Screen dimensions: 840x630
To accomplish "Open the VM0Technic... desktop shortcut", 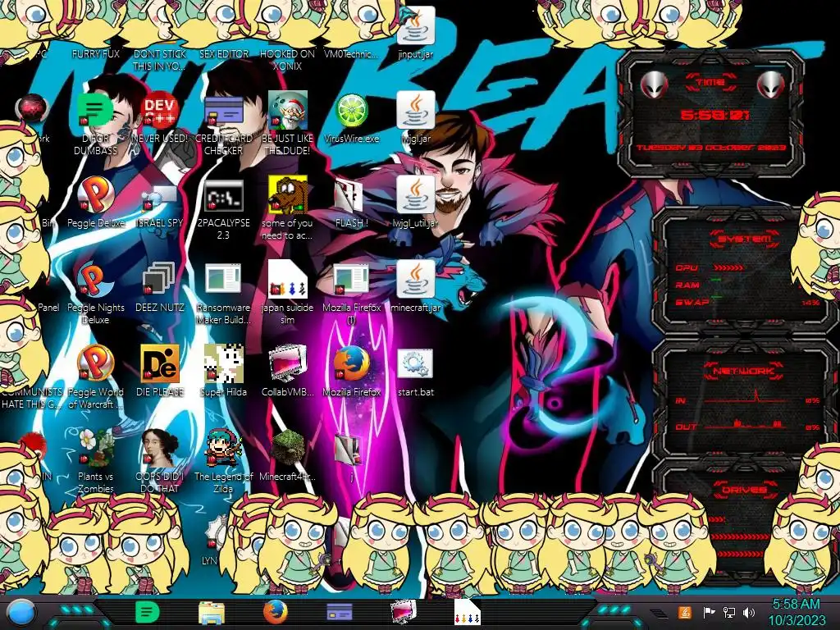I will (351, 53).
